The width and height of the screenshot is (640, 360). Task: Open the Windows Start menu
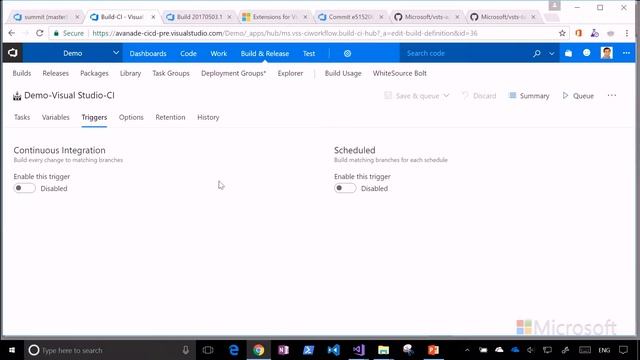tap(12, 350)
